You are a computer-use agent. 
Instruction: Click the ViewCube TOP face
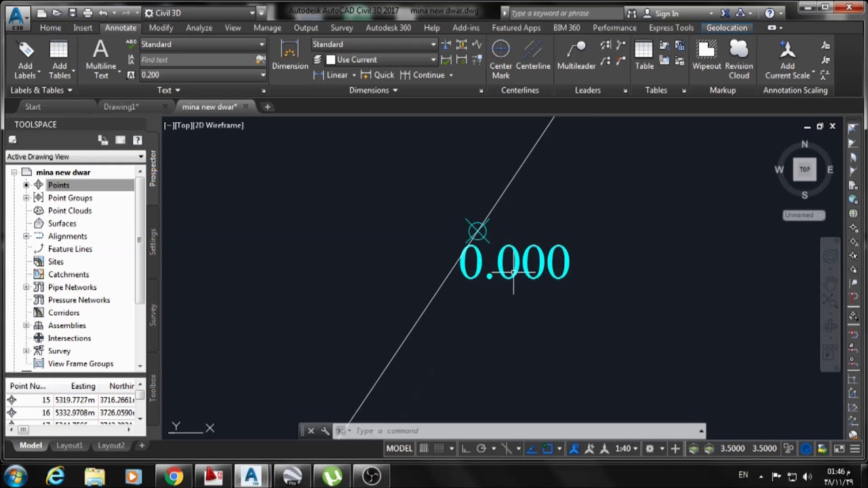pyautogui.click(x=804, y=169)
